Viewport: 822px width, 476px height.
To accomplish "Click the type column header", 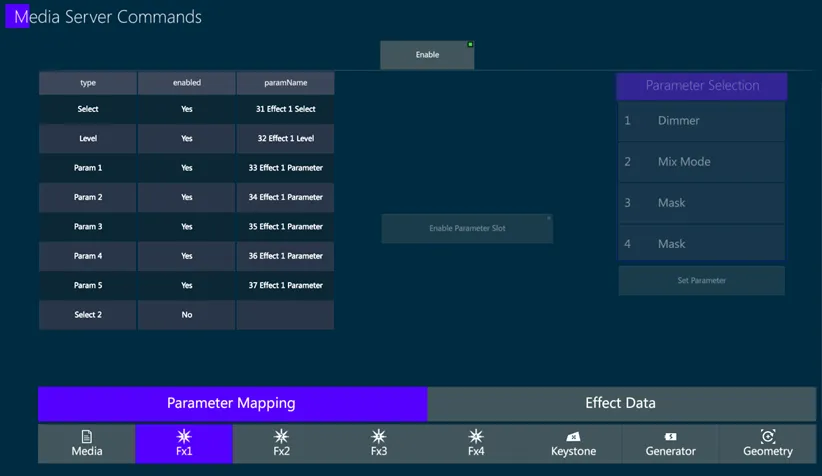I will pyautogui.click(x=88, y=83).
